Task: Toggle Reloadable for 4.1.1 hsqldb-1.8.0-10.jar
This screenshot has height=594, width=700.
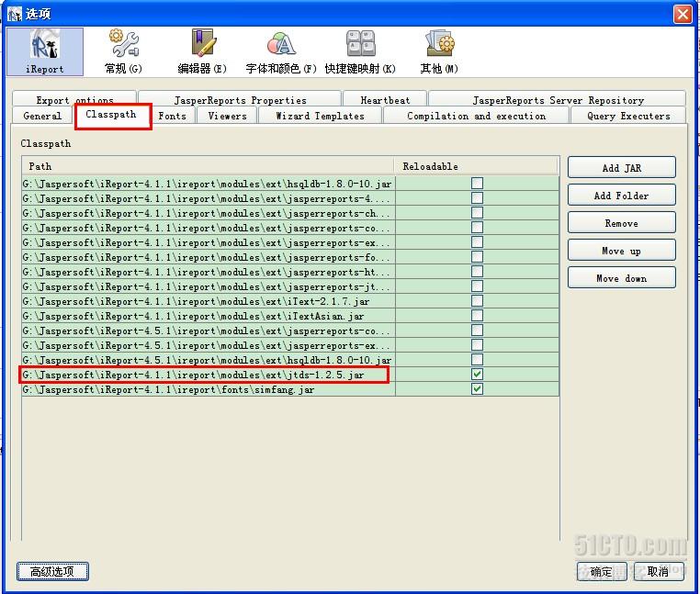Action: pyautogui.click(x=478, y=184)
